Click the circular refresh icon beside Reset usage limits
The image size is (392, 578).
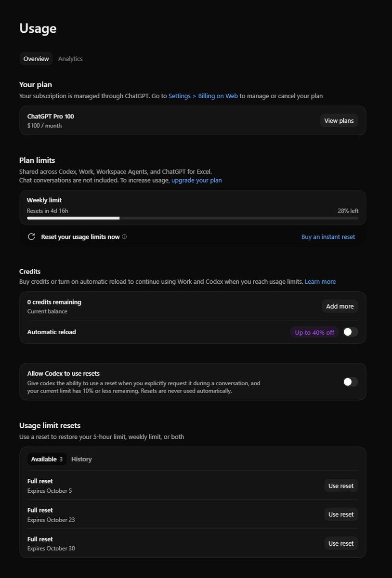(x=31, y=236)
